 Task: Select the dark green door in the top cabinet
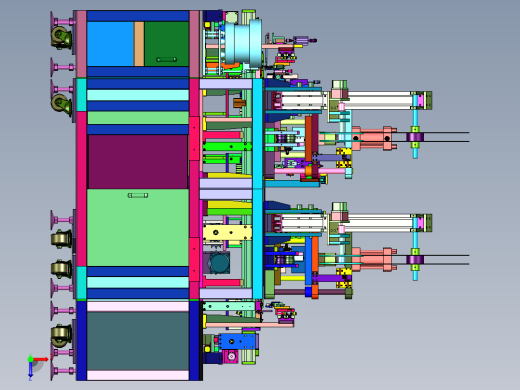[167, 44]
